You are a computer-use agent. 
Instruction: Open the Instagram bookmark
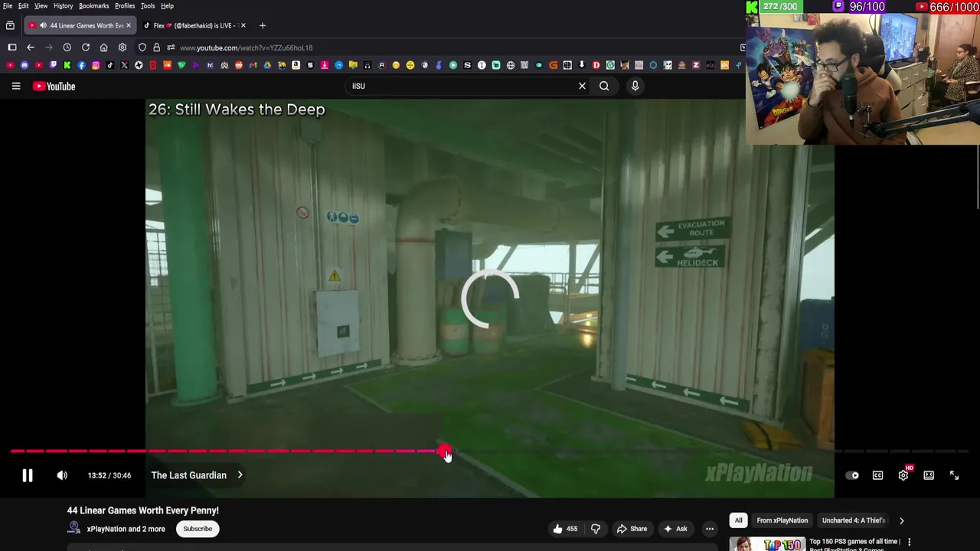coord(96,65)
